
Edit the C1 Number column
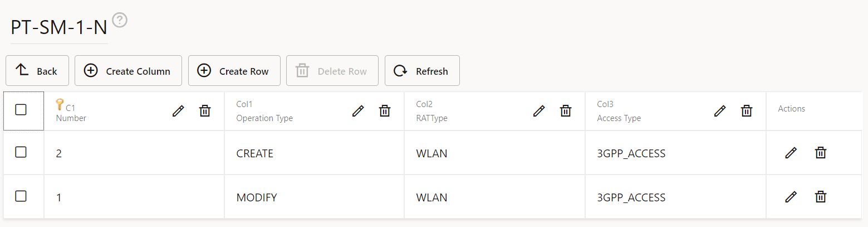click(178, 111)
